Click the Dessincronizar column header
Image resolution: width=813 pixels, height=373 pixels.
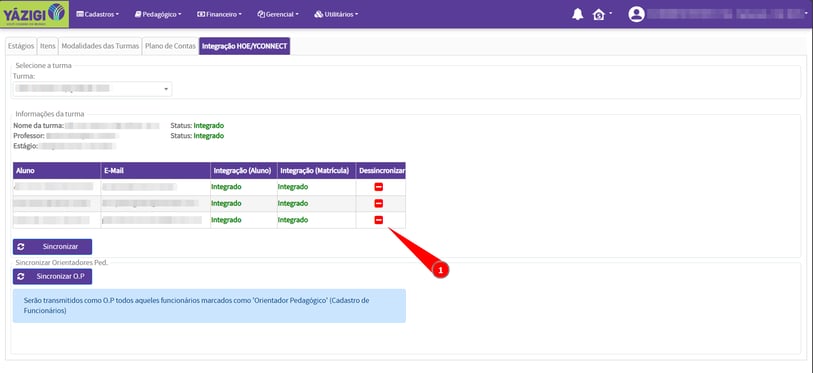click(381, 170)
